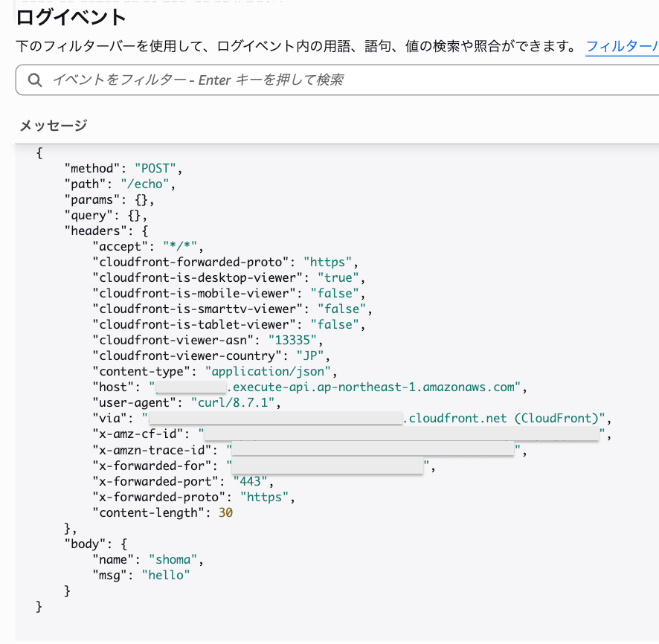Click the メッセージ column header

pos(54,125)
